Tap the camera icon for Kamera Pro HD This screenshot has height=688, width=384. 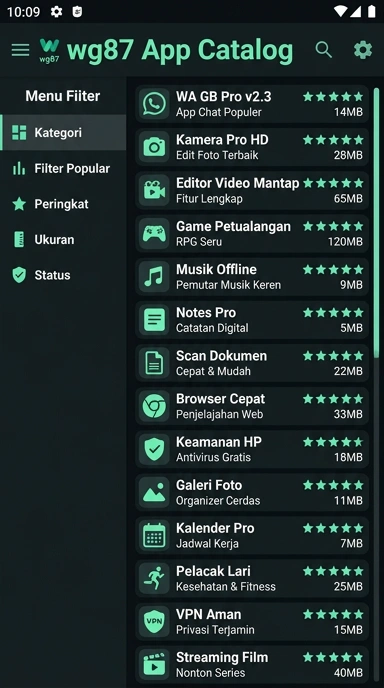154,147
